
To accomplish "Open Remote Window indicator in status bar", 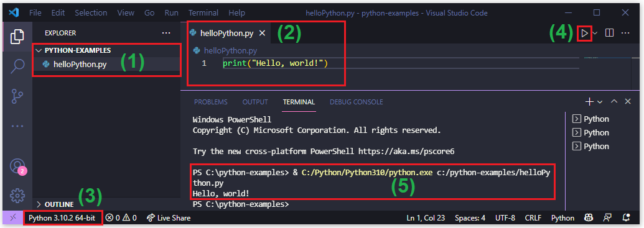I will (13, 217).
